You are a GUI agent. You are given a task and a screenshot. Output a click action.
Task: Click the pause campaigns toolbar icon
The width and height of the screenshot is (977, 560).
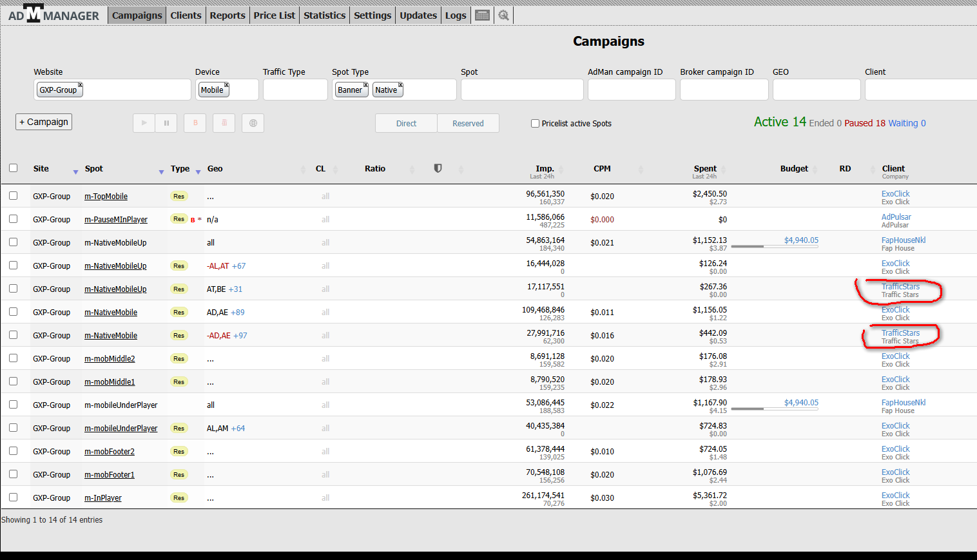pyautogui.click(x=166, y=123)
